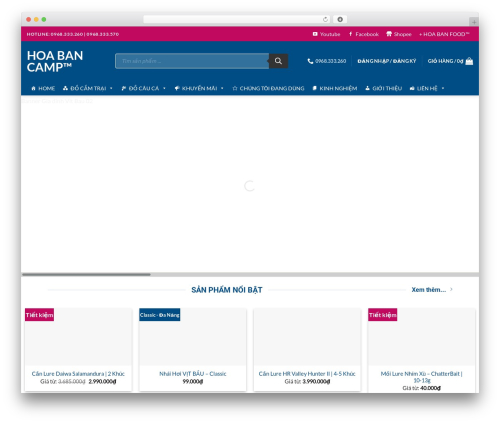The image size is (500, 423).
Task: Click the Classic - Đa Năng badge
Action: [160, 315]
